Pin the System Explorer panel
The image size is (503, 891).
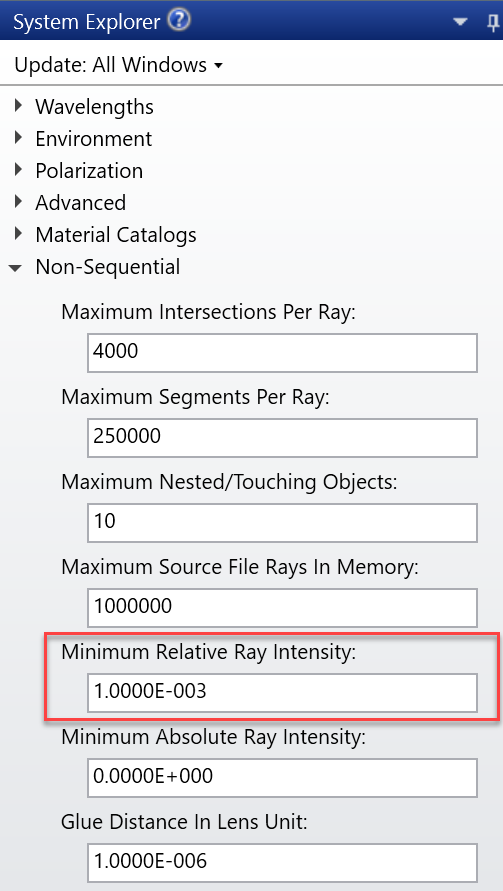493,22
